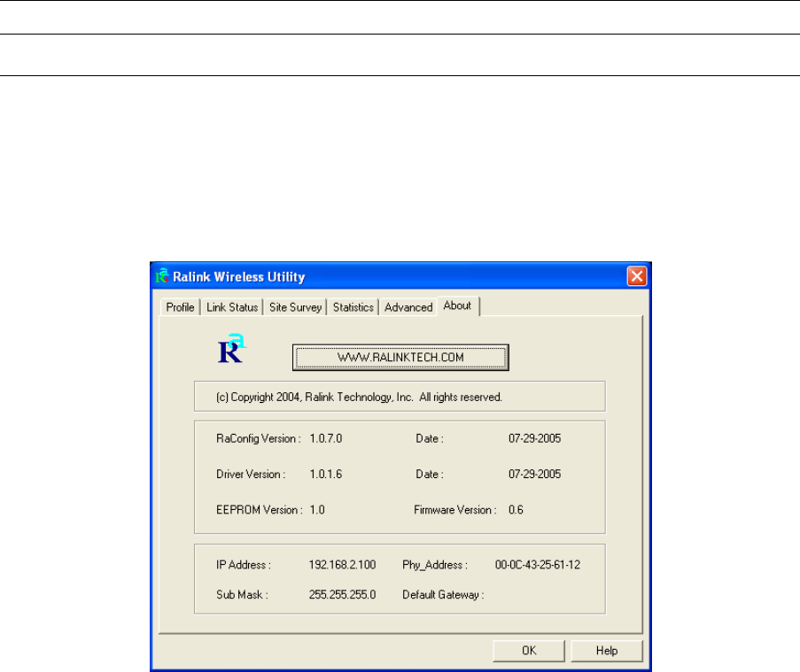Open the Site Survey tab
The height and width of the screenshot is (672, 800).
click(295, 307)
